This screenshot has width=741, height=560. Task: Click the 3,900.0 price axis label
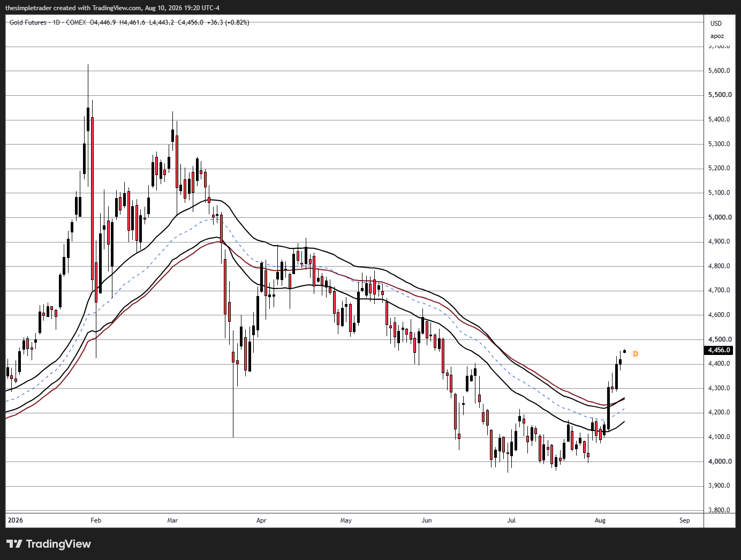pos(719,486)
